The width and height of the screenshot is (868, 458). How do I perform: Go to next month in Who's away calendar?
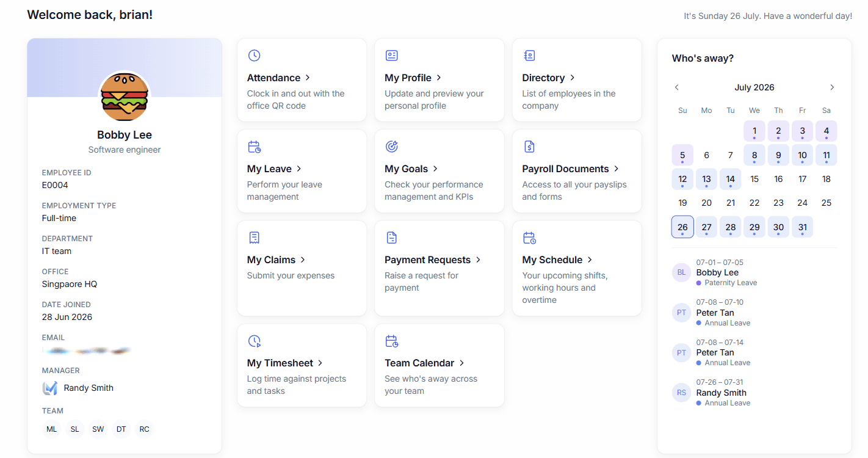(x=832, y=87)
